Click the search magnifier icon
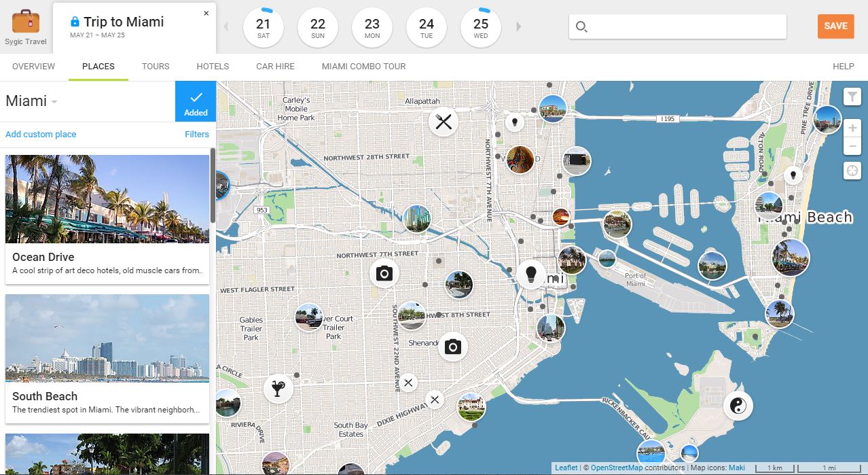The height and width of the screenshot is (475, 868). point(581,27)
